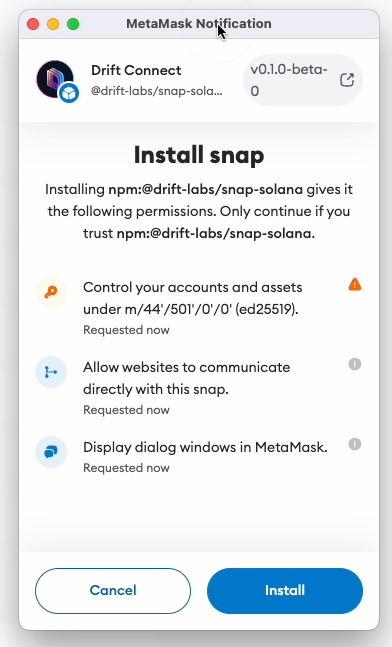This screenshot has width=392, height=647.
Task: Click the @drift-labs/snap-sola... package text
Action: (156, 91)
